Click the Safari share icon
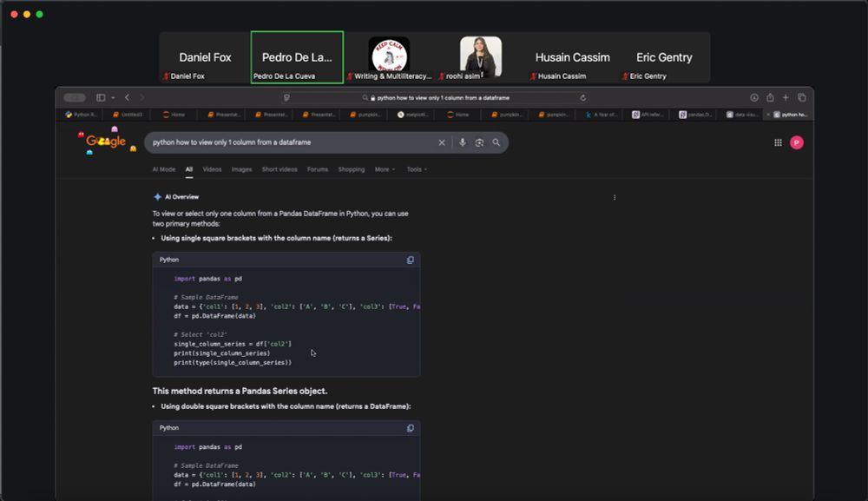This screenshot has height=501, width=868. pyautogui.click(x=770, y=97)
